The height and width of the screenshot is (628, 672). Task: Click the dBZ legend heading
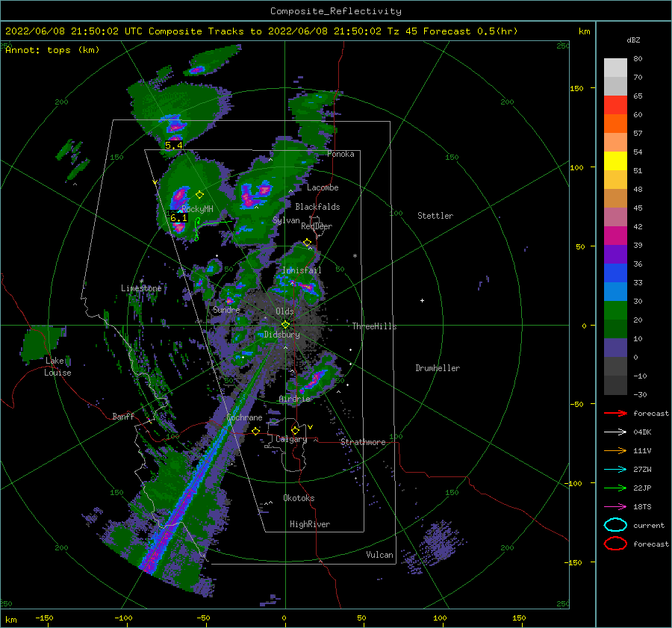633,40
